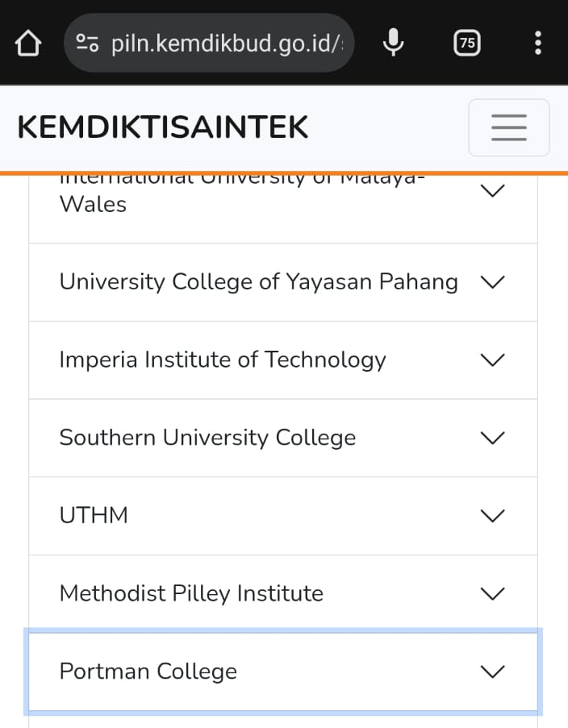Open the three-dot browser menu
This screenshot has height=728, width=568.
pos(538,43)
